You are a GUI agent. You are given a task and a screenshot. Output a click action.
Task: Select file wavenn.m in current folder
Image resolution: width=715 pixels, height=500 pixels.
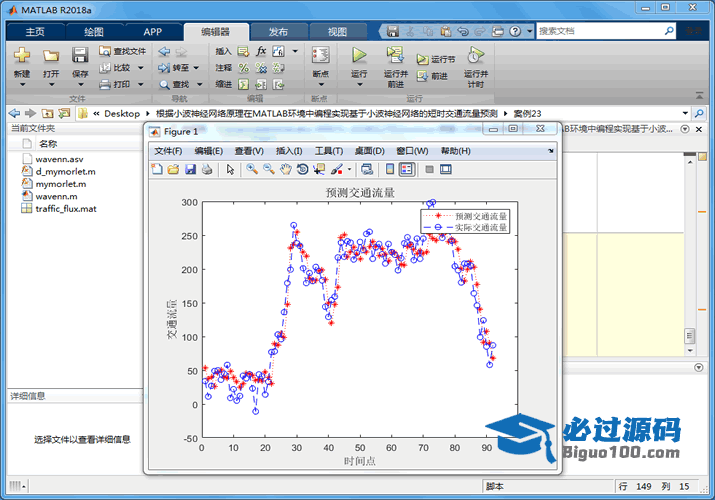(x=57, y=196)
